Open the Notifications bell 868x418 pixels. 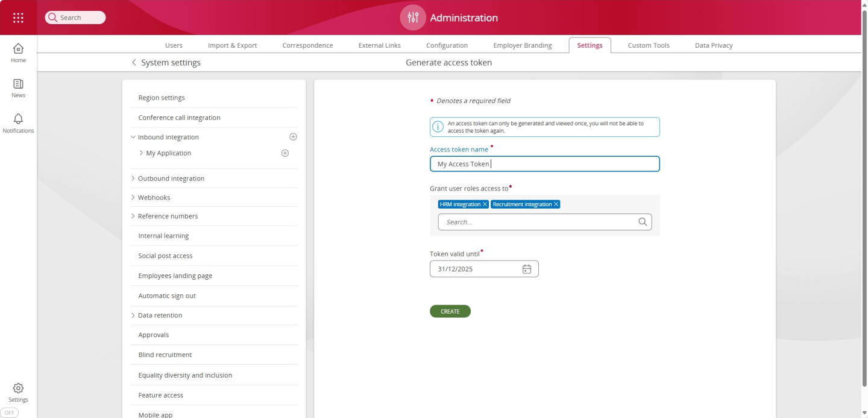pos(18,119)
